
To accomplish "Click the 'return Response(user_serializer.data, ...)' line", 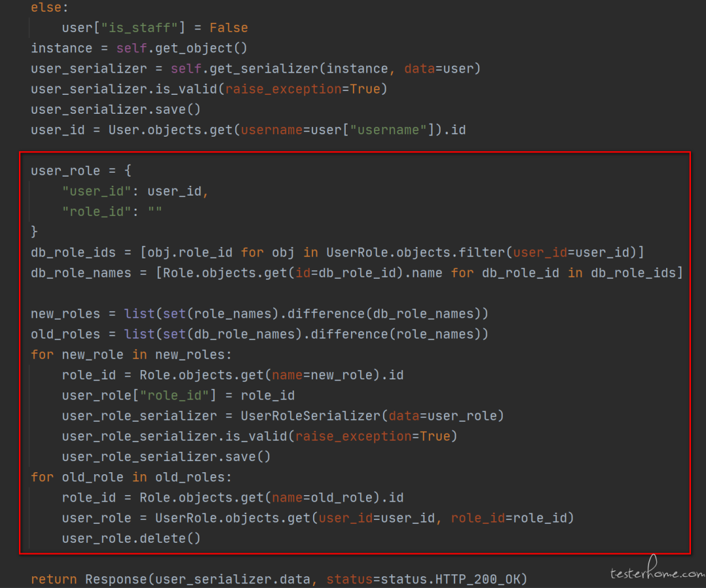I will coord(279,579).
